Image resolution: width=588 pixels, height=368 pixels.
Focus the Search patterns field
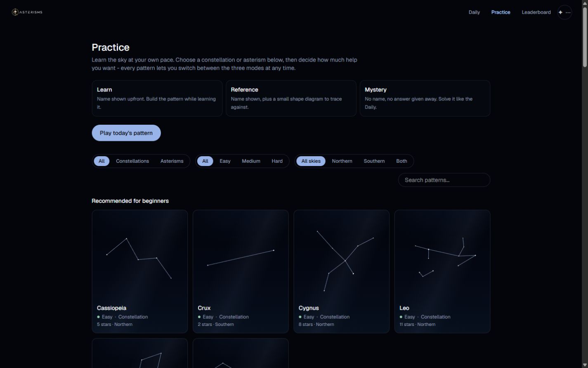(x=444, y=180)
